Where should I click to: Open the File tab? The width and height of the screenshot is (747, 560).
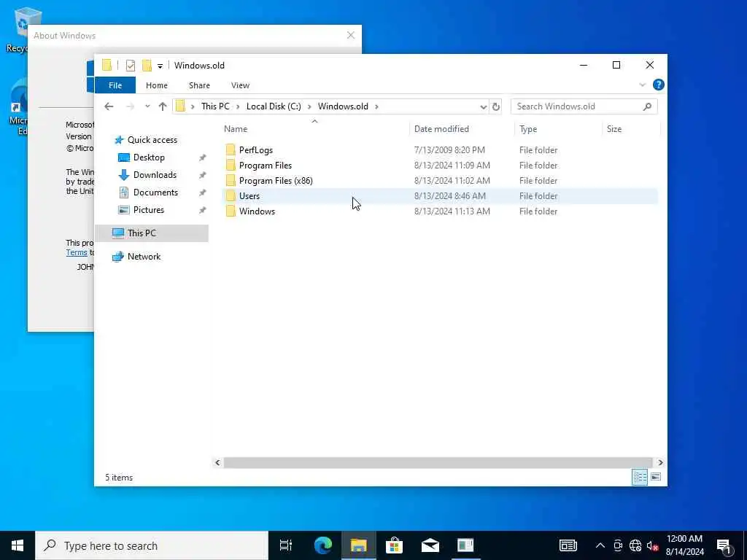(115, 85)
